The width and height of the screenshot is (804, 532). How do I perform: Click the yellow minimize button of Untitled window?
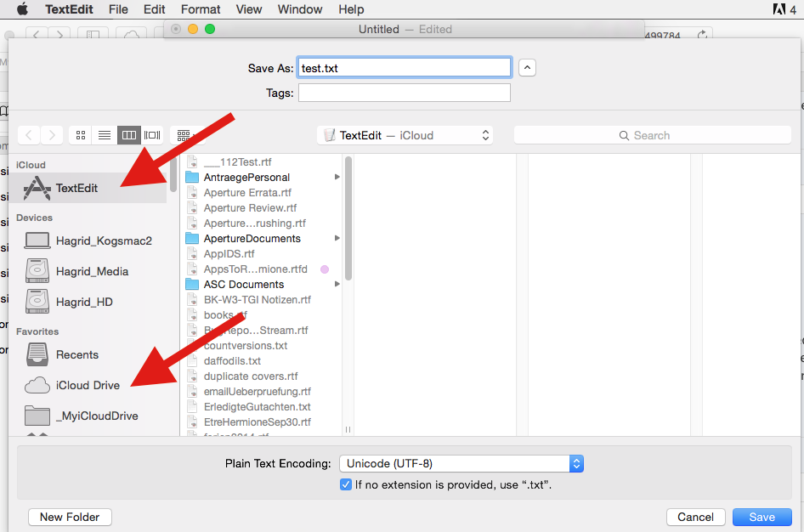click(x=193, y=29)
